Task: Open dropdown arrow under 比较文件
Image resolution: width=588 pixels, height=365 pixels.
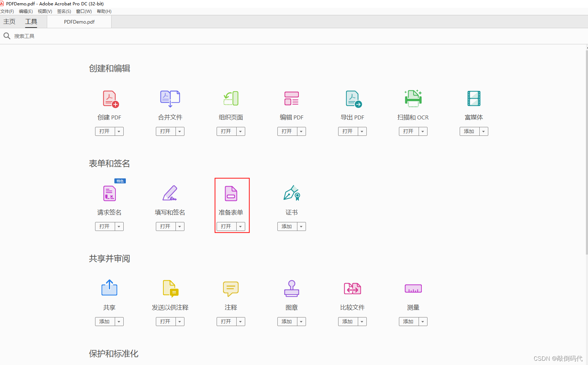Action: click(362, 322)
